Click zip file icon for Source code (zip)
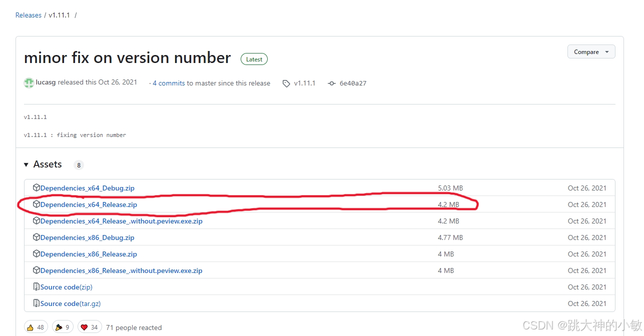The image size is (644, 336). point(36,287)
